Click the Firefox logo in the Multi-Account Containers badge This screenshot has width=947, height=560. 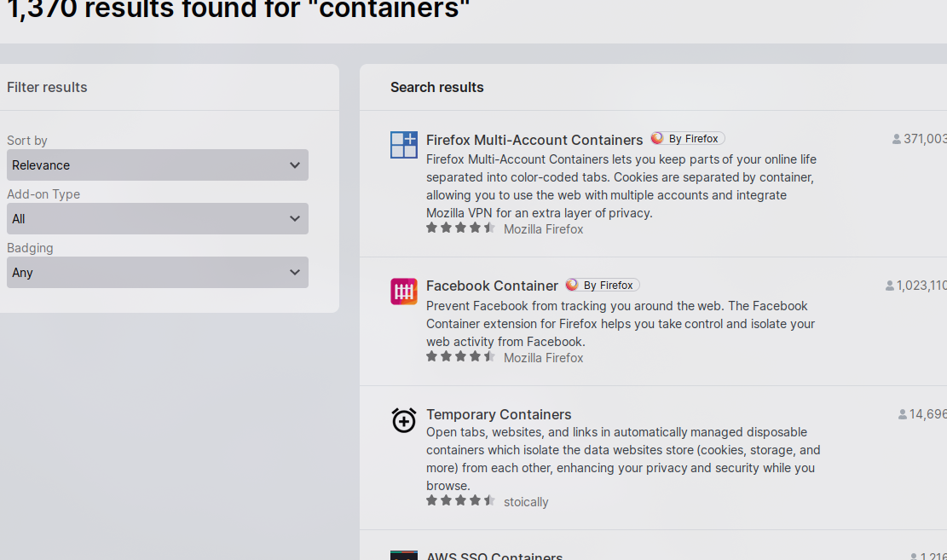pos(657,138)
